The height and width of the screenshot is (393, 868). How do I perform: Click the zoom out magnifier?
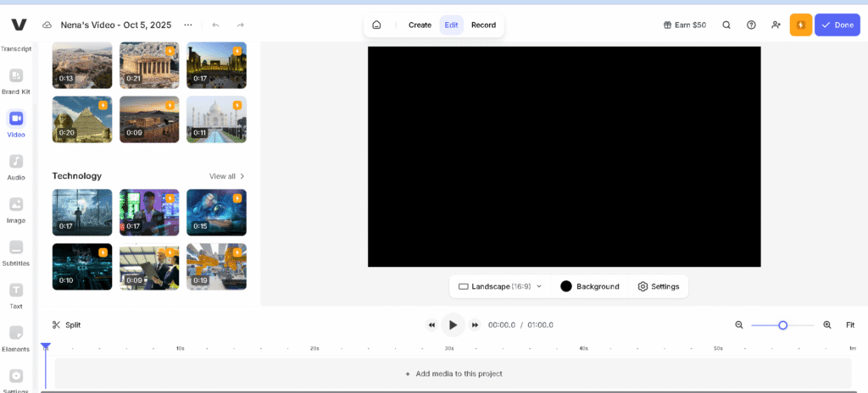tap(739, 325)
